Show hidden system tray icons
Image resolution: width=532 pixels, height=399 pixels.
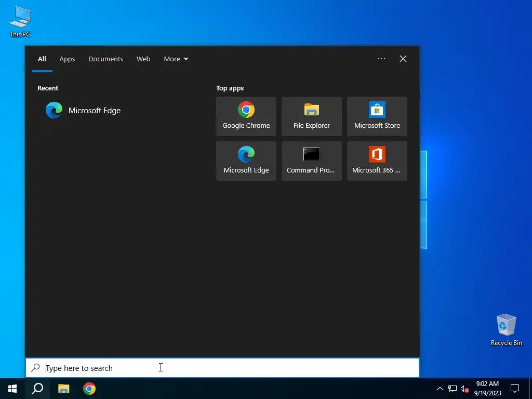440,389
